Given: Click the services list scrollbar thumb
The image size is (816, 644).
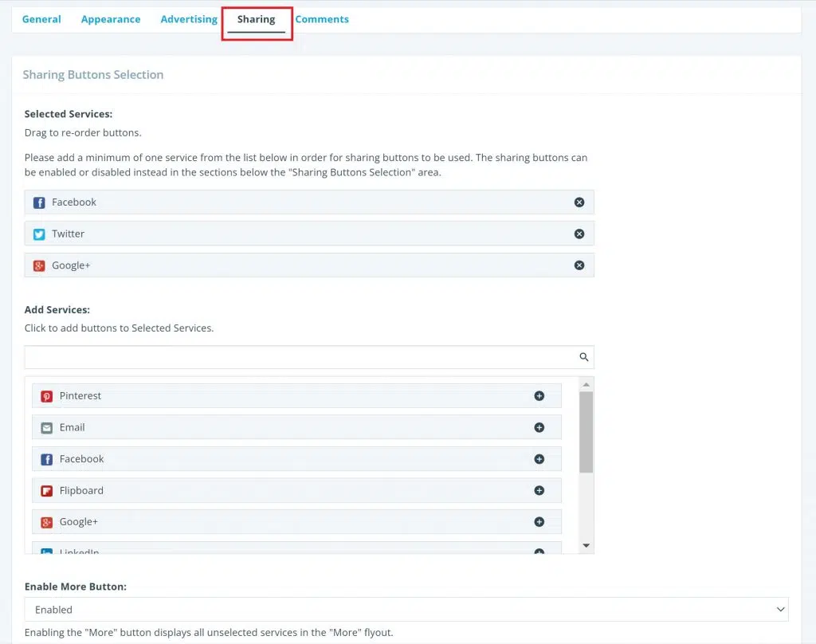Looking at the screenshot, I should point(586,431).
